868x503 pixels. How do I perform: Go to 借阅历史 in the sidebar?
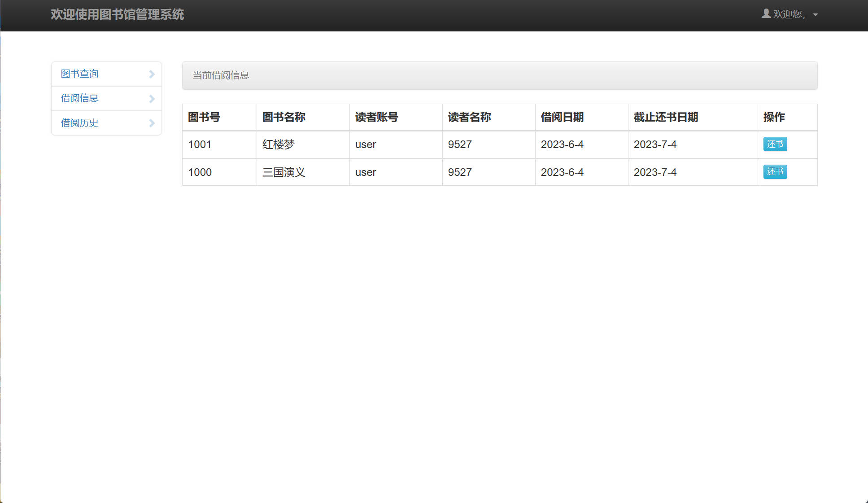click(80, 123)
